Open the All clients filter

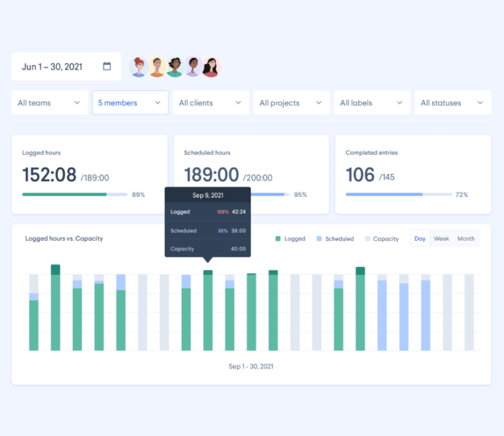click(x=211, y=103)
